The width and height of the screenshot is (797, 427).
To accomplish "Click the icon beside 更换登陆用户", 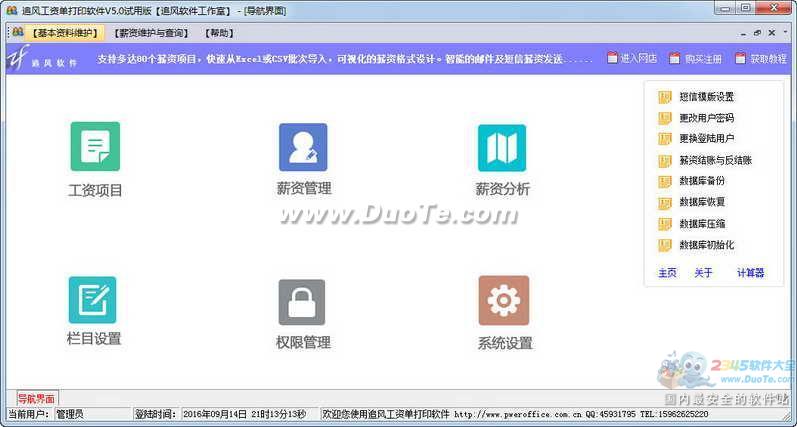I will pos(665,139).
